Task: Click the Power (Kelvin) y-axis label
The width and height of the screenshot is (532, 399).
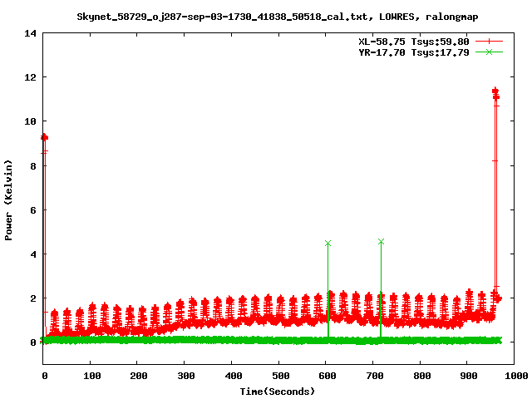Action: 8,200
